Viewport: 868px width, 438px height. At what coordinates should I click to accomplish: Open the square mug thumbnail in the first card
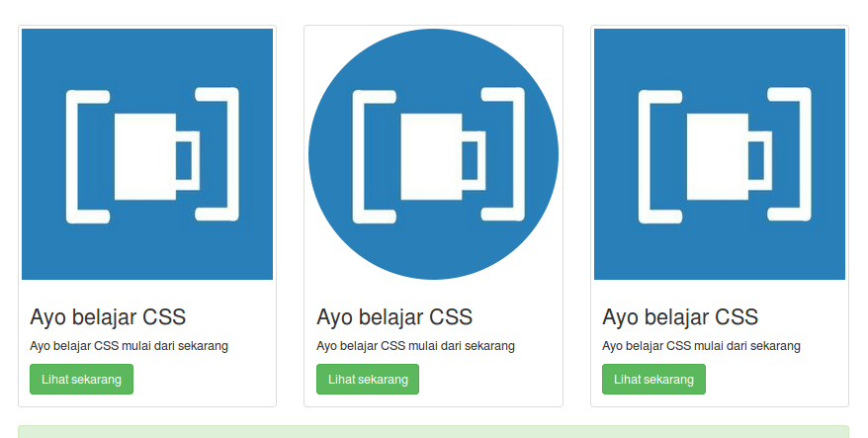[147, 154]
